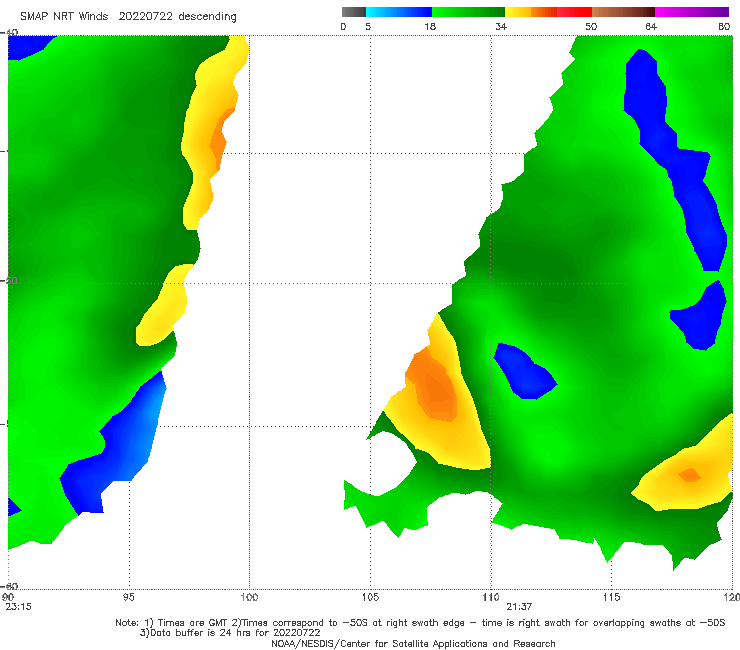This screenshot has width=740, height=650.
Task: Click the longitude axis label '110'
Action: 491,597
